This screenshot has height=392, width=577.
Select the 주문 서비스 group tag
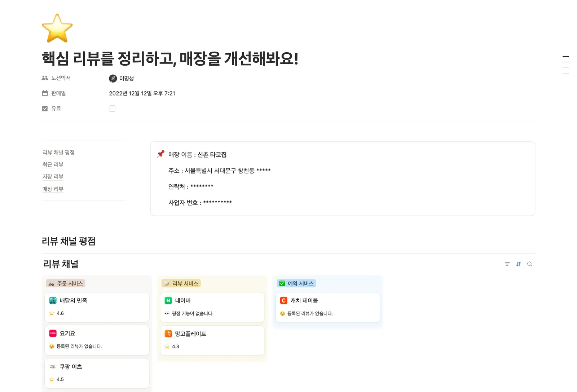point(66,283)
